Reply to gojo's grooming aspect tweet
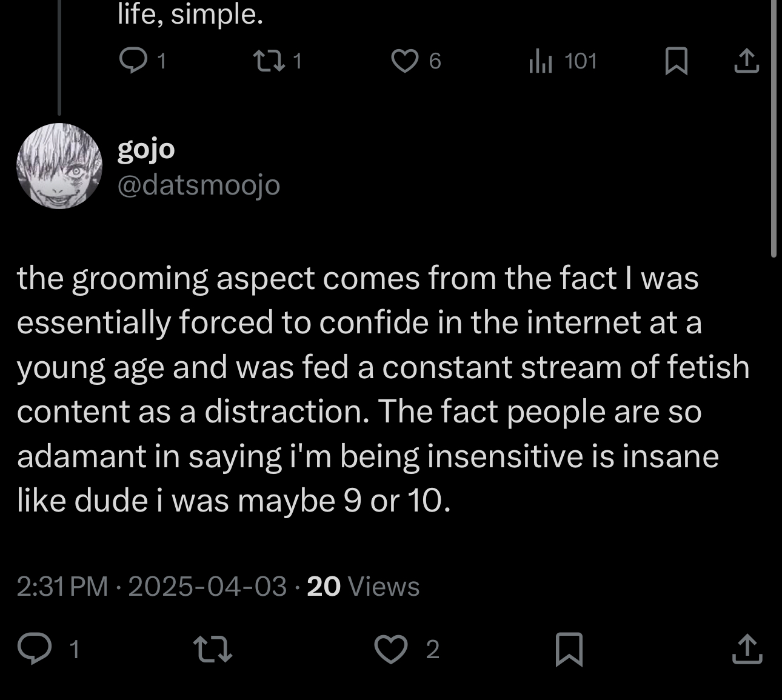Image resolution: width=782 pixels, height=700 pixels. pos(34,648)
